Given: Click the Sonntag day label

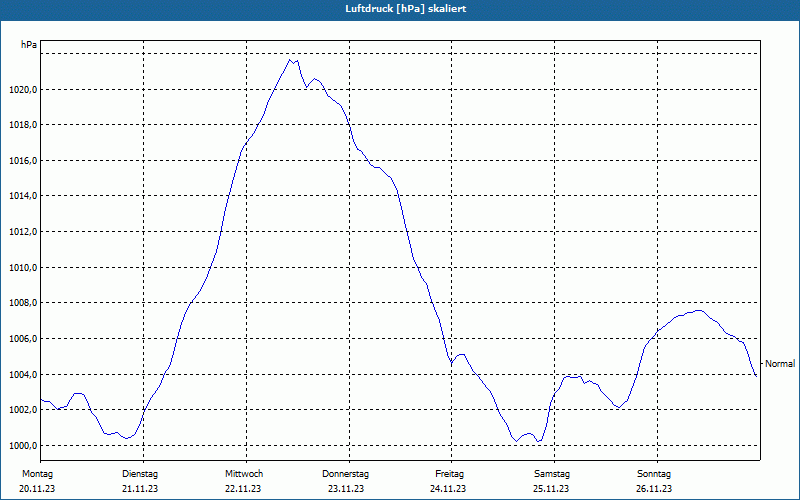Looking at the screenshot, I should [654, 474].
